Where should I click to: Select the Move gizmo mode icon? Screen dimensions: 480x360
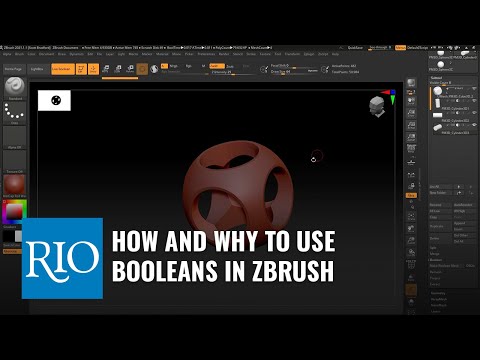[x=106, y=69]
